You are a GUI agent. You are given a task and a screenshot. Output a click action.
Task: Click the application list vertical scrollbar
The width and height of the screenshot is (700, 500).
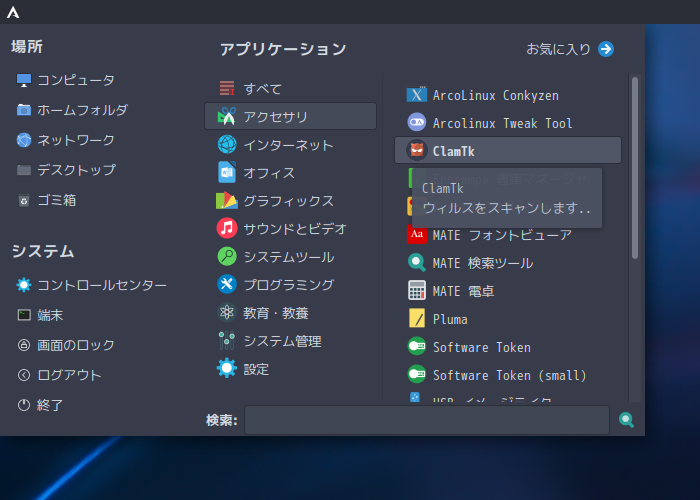(634, 168)
